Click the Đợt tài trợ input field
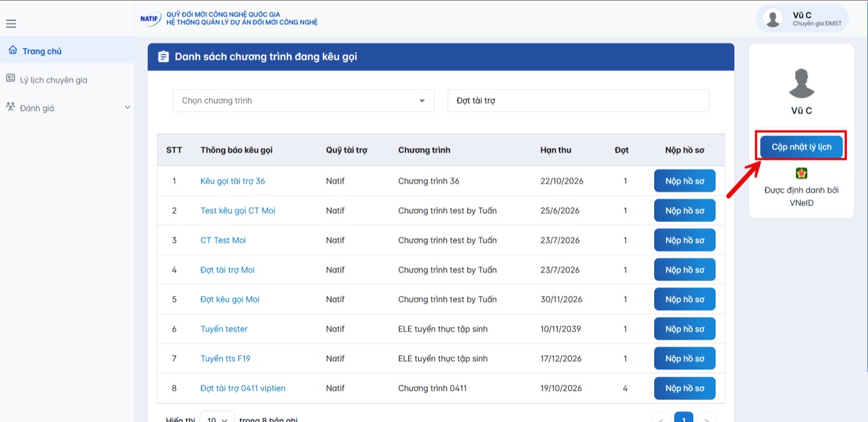This screenshot has width=868, height=422. (x=578, y=100)
